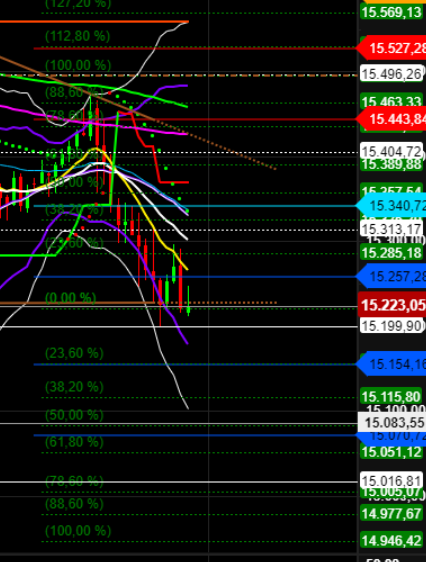Click the white 15.313,17 price label
Screen dimensions: 426x562
[392, 229]
